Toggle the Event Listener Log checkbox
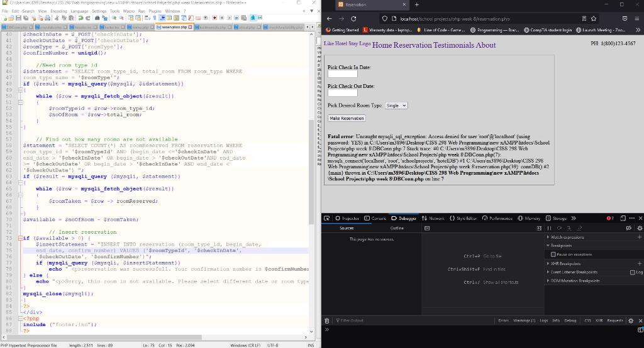The width and height of the screenshot is (644, 348). click(x=633, y=272)
